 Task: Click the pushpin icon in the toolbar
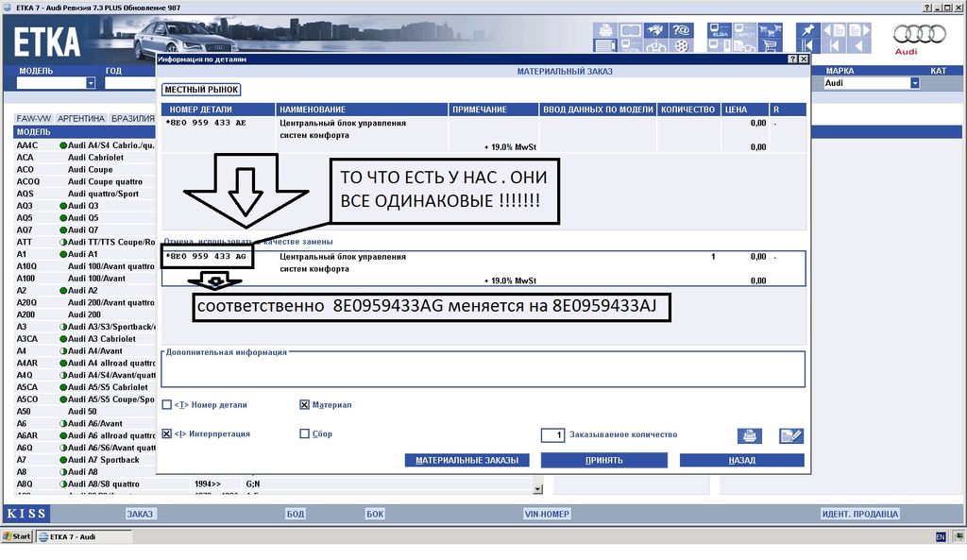pos(808,30)
